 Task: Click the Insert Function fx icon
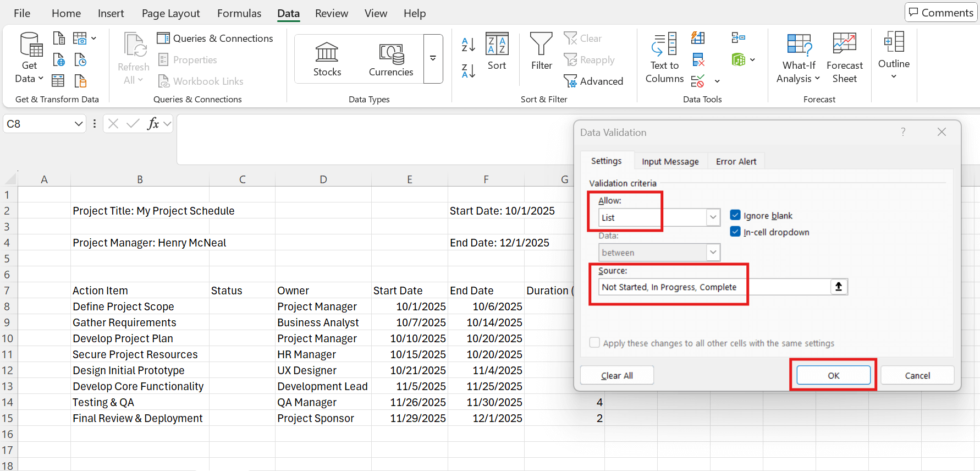153,124
